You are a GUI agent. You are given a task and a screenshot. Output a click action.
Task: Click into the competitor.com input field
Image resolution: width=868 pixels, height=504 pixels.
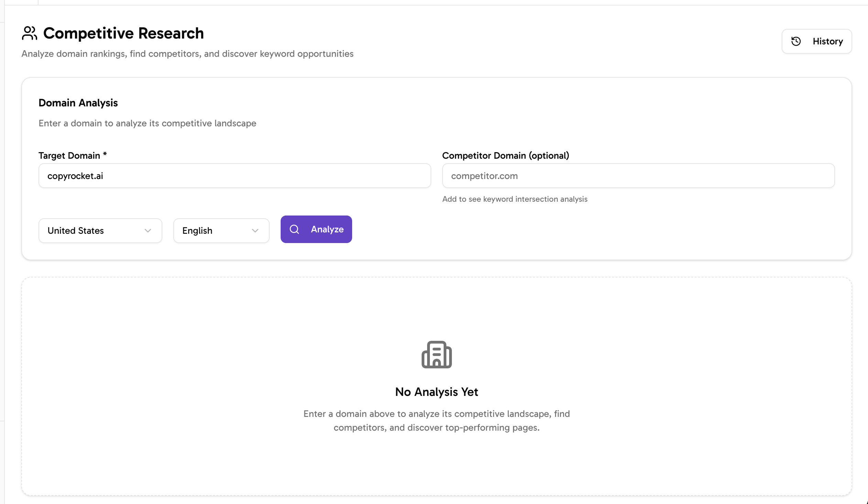pos(638,176)
